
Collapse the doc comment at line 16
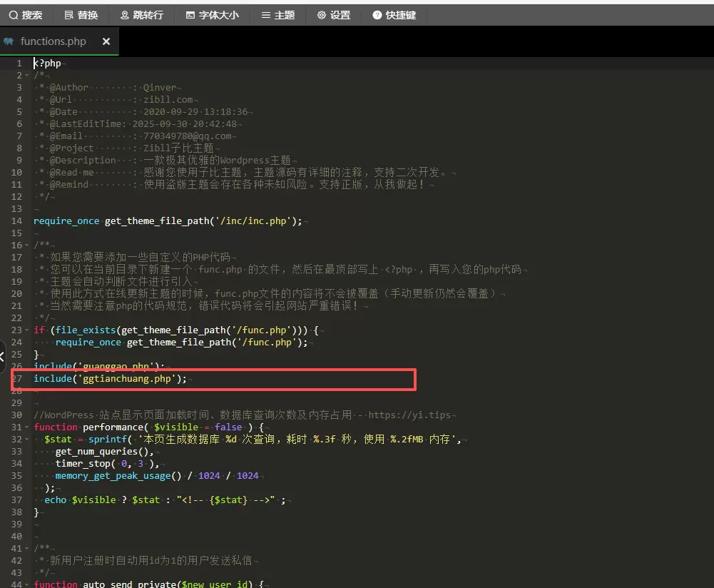pos(27,245)
